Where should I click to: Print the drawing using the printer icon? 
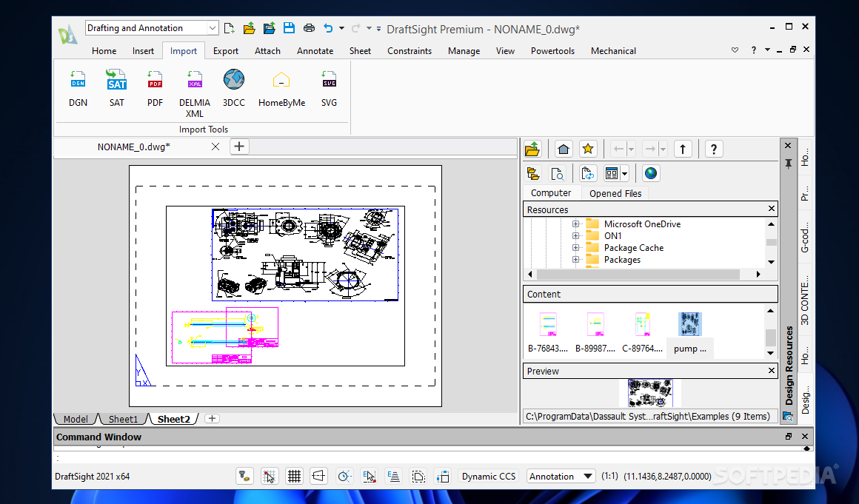[x=309, y=28]
